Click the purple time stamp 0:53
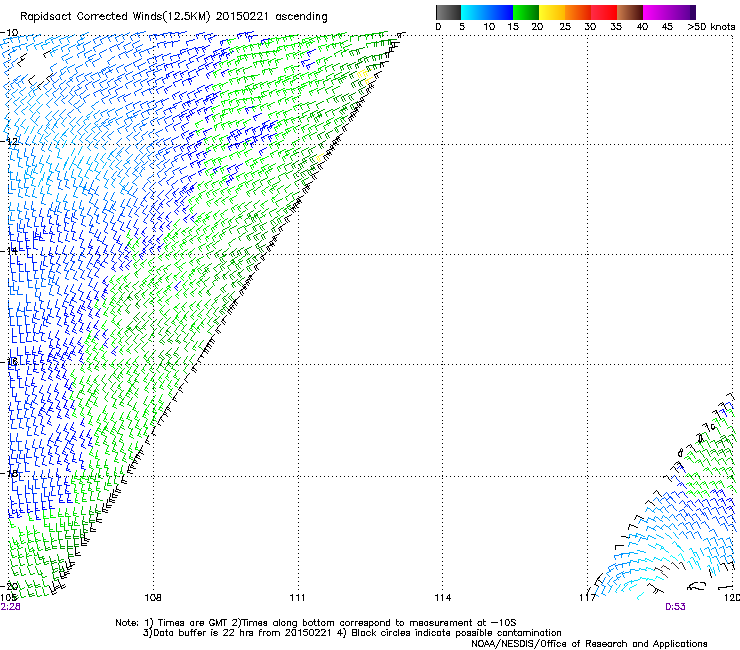 pos(675,607)
